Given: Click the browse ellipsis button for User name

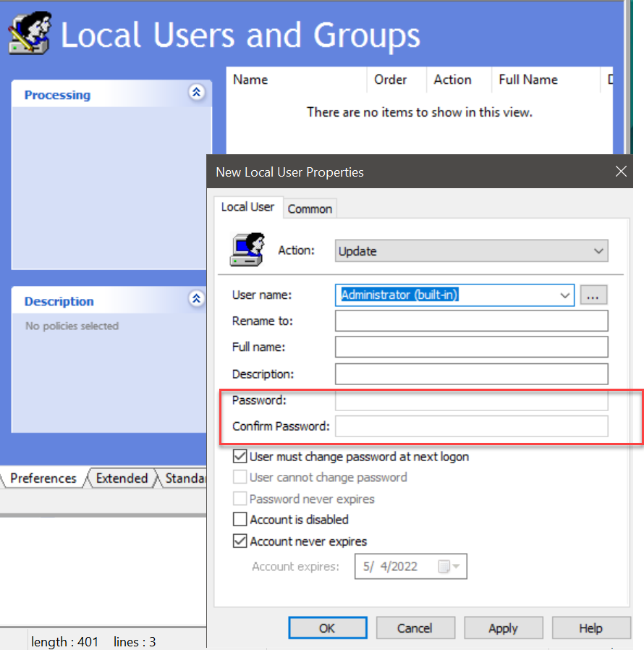Looking at the screenshot, I should (x=593, y=295).
